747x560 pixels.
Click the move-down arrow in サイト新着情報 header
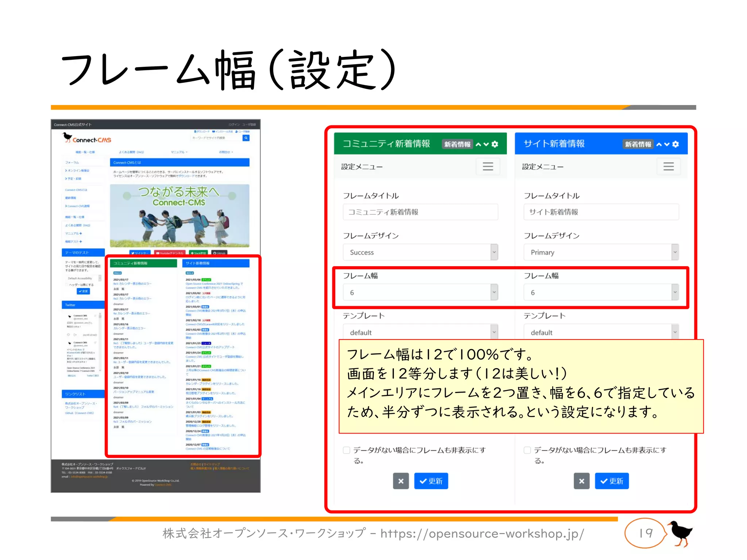point(667,144)
